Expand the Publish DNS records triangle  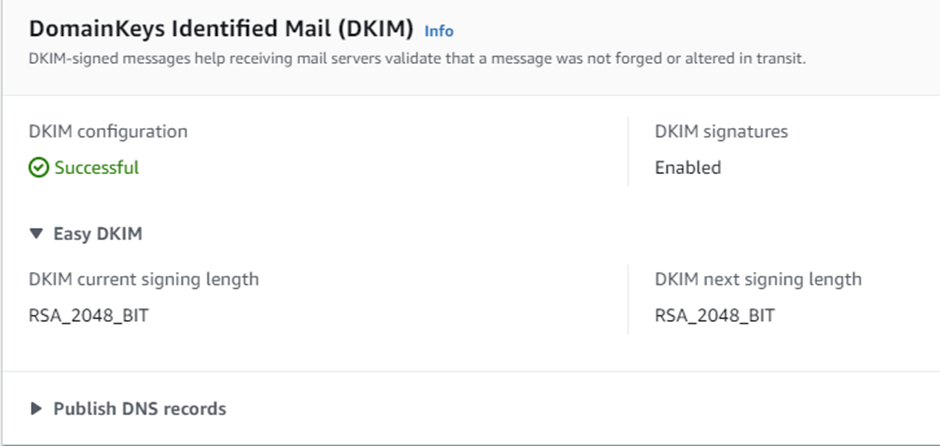click(37, 408)
